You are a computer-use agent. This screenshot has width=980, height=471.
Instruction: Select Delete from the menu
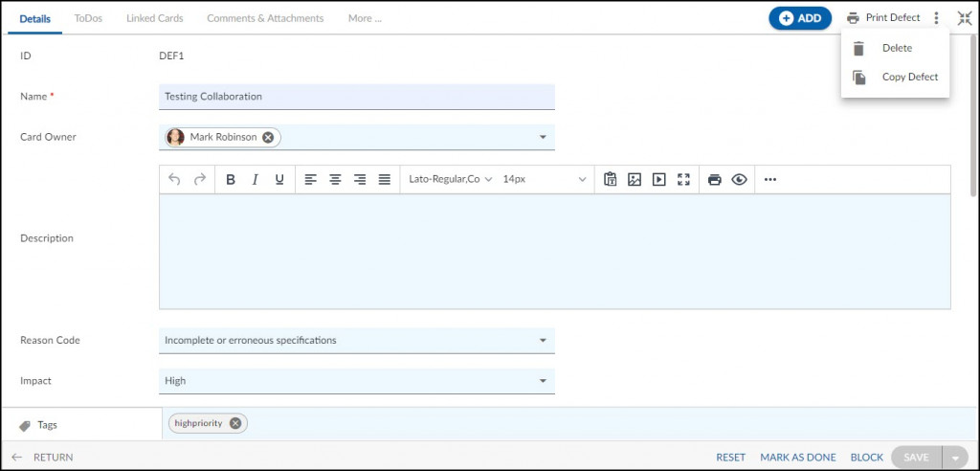895,48
